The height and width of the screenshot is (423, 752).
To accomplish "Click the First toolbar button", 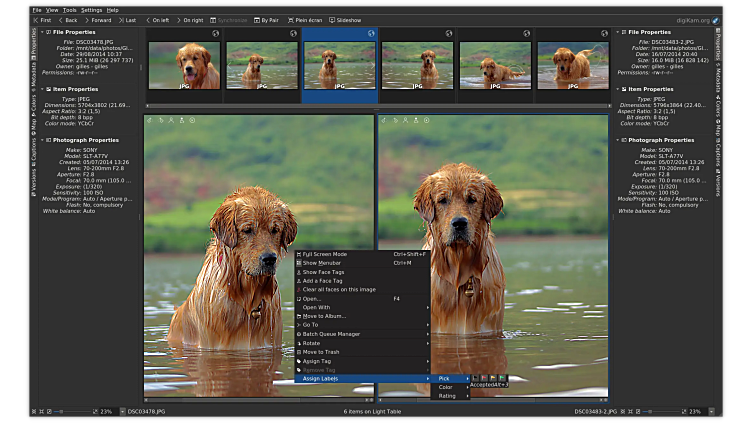I will pyautogui.click(x=42, y=20).
